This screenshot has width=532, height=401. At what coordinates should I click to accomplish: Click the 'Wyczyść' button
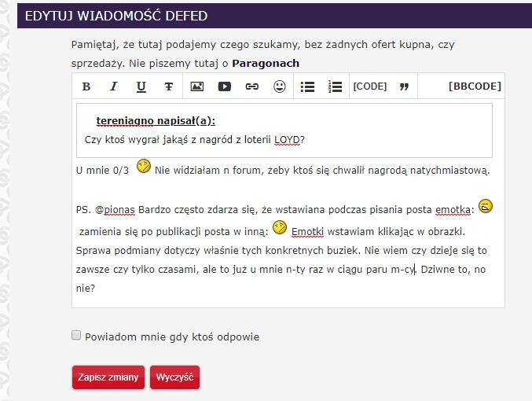pos(174,377)
